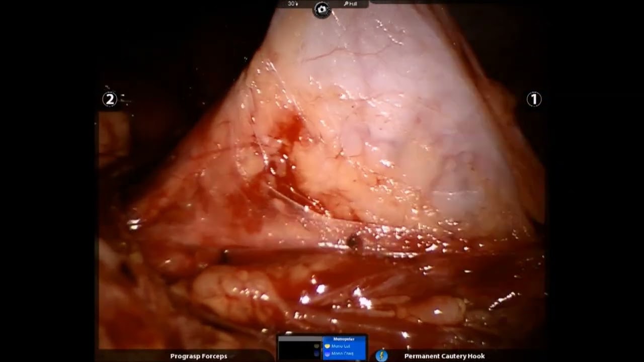The height and width of the screenshot is (362, 644).
Task: Select the Mono Cut label
Action: click(341, 346)
